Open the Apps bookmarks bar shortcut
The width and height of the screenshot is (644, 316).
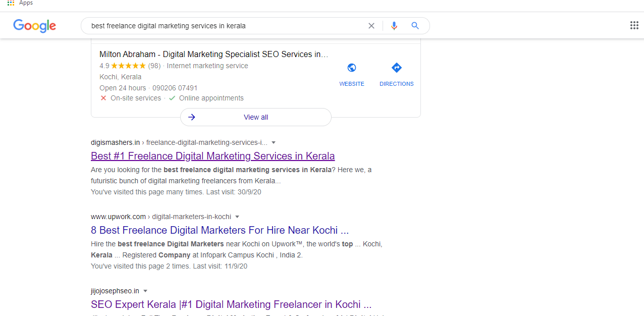(20, 3)
